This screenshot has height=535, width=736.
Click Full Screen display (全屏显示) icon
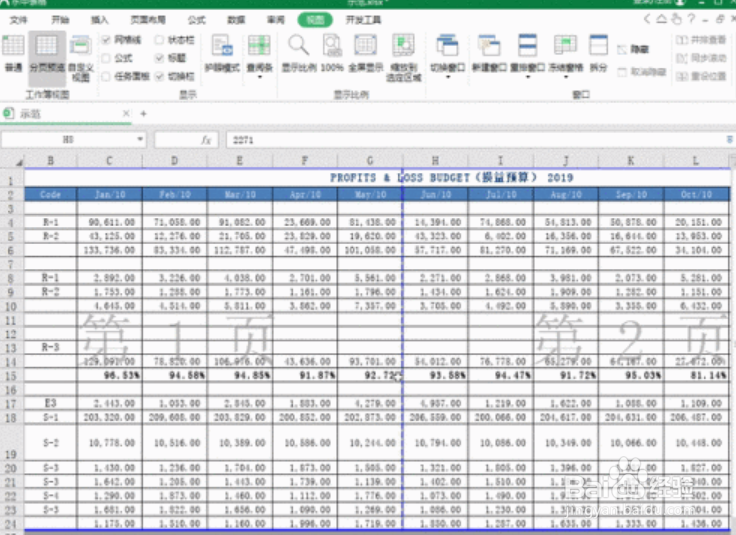pos(366,53)
